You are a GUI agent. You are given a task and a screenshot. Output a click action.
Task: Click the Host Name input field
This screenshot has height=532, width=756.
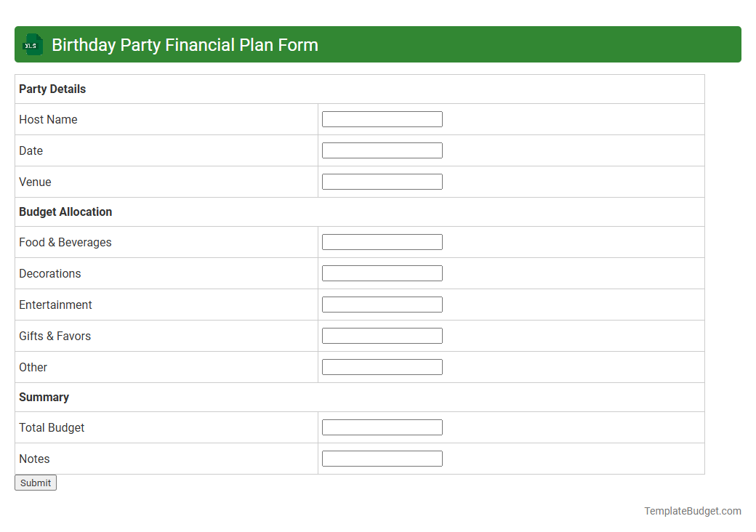382,119
